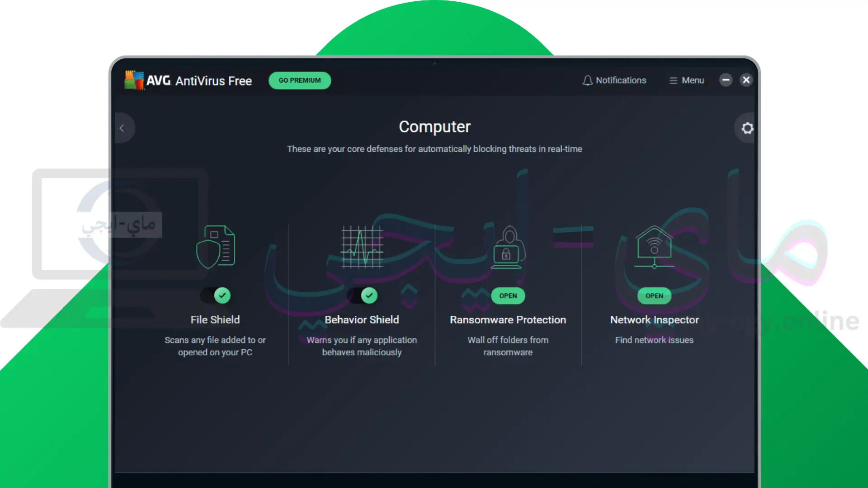
Task: Click 'Scans any file added' description
Action: tap(215, 346)
